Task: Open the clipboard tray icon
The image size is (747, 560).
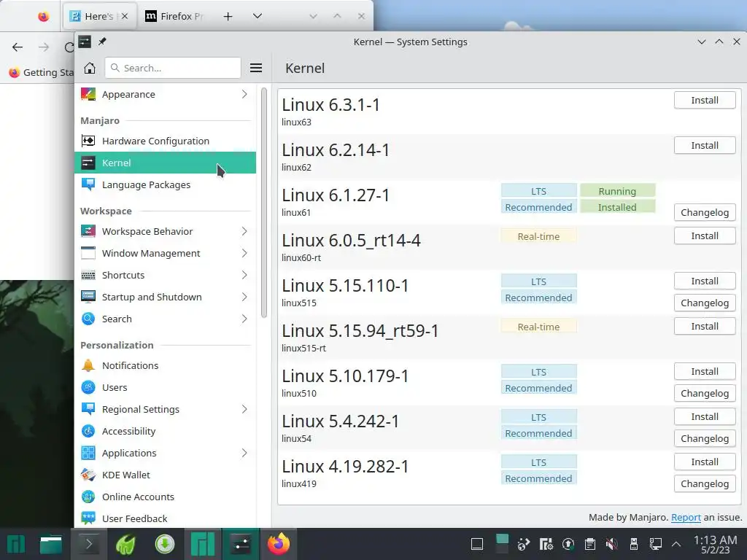Action: (589, 544)
